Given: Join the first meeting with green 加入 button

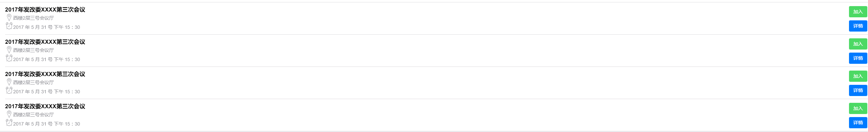Looking at the screenshot, I should coord(858,12).
